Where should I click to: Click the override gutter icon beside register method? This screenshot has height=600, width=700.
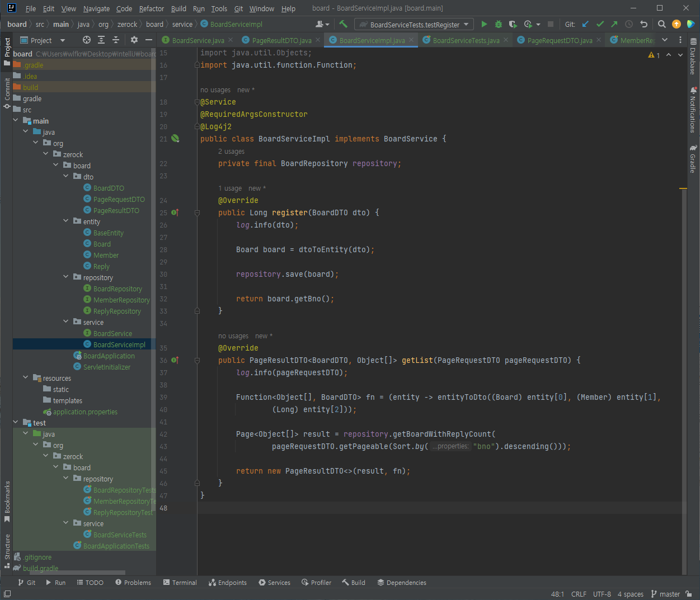[175, 212]
